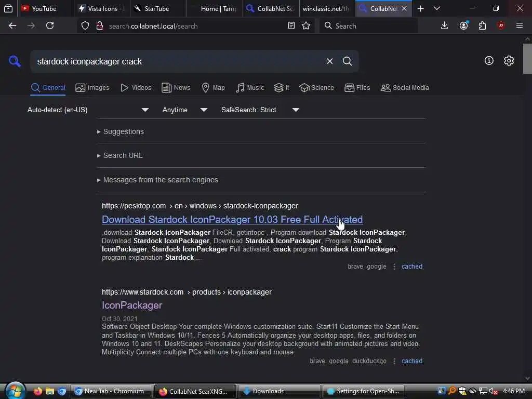
Task: Open the Firefox hamburger application menu
Action: point(520,25)
